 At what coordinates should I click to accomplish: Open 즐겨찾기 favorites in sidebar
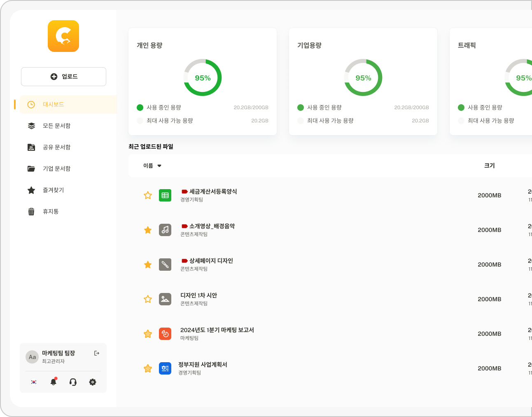click(53, 190)
